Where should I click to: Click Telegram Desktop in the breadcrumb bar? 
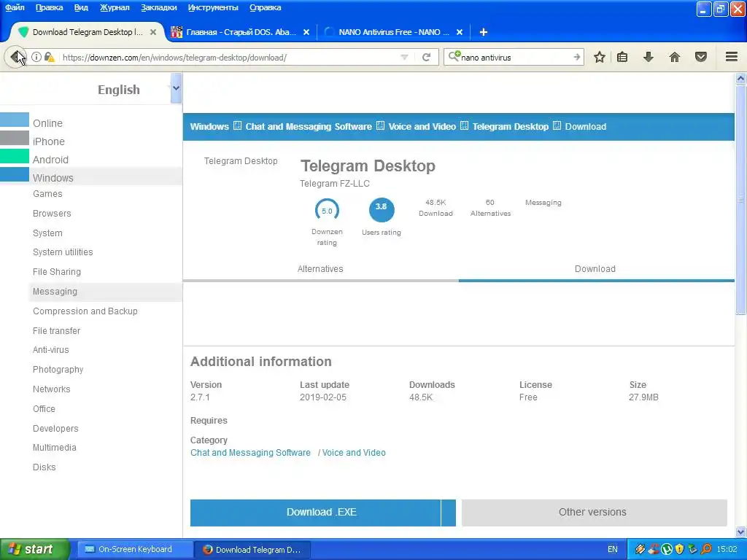pos(510,127)
